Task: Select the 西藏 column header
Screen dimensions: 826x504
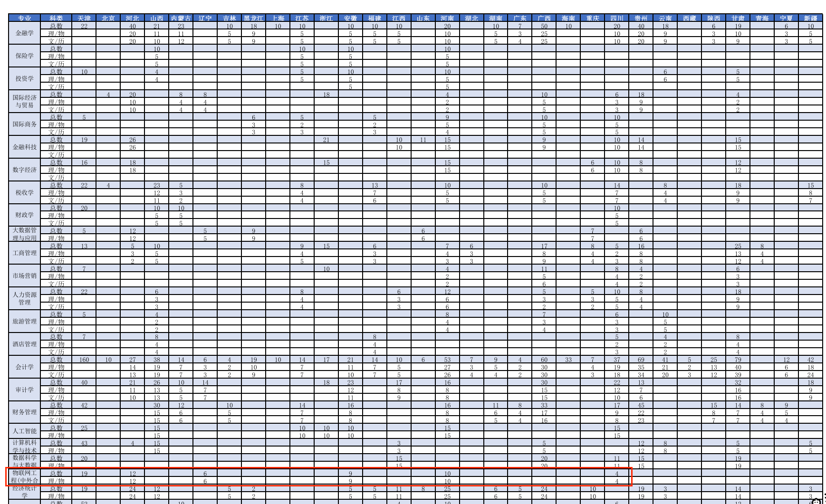Action: pos(689,18)
